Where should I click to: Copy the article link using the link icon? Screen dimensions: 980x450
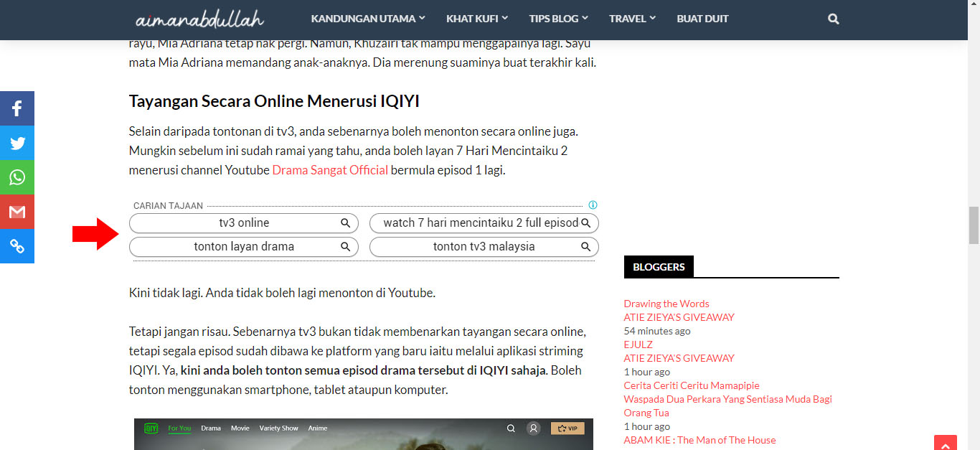tap(17, 246)
